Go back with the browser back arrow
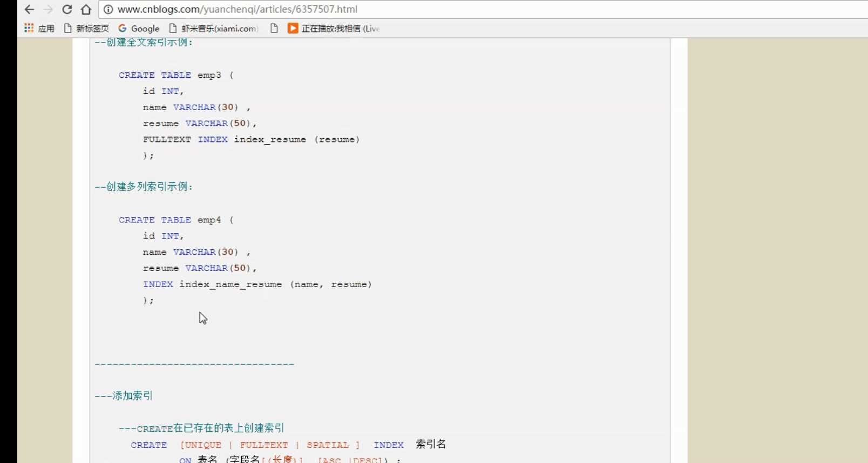This screenshot has width=868, height=463. coord(29,10)
